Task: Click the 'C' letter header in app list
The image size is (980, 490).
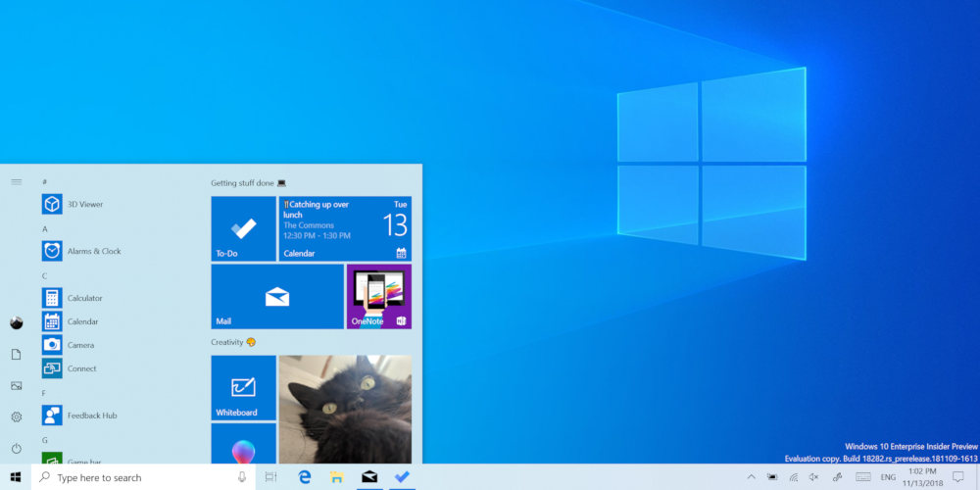Action: tap(44, 275)
